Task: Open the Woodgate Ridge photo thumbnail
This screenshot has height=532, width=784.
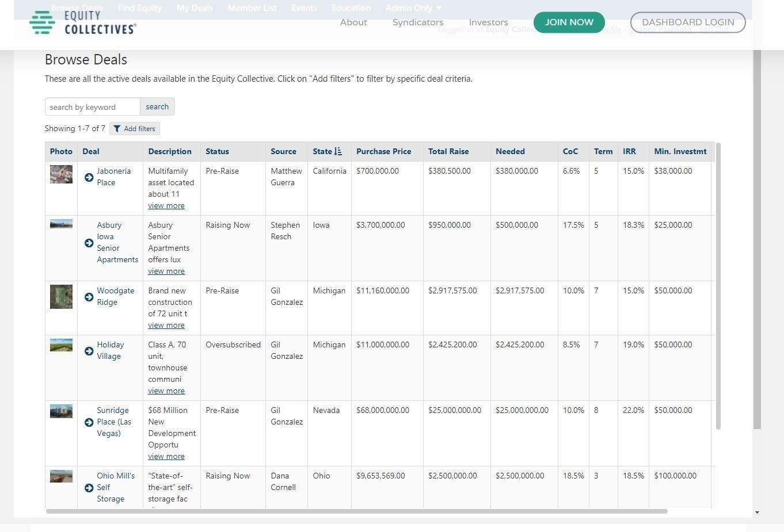Action: click(x=61, y=297)
